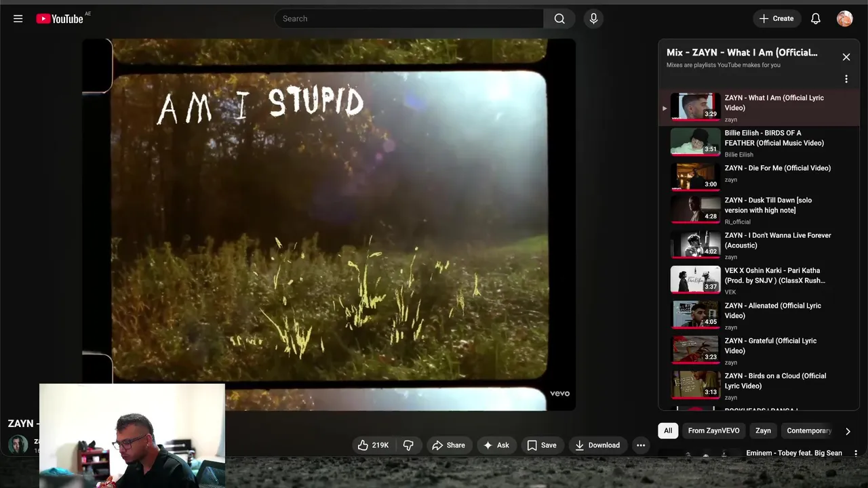The image size is (868, 488).
Task: Open Pari Katha thumbnail 3:37
Action: (x=695, y=279)
